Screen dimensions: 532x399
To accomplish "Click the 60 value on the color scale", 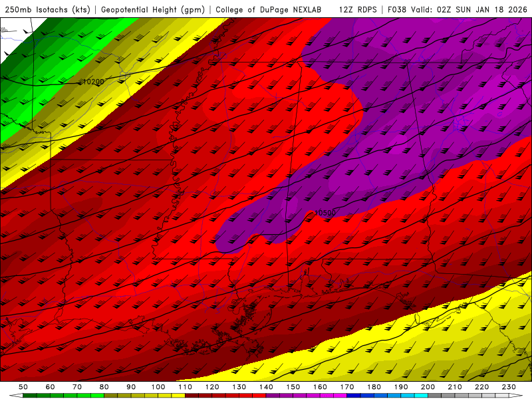I will [x=50, y=387].
